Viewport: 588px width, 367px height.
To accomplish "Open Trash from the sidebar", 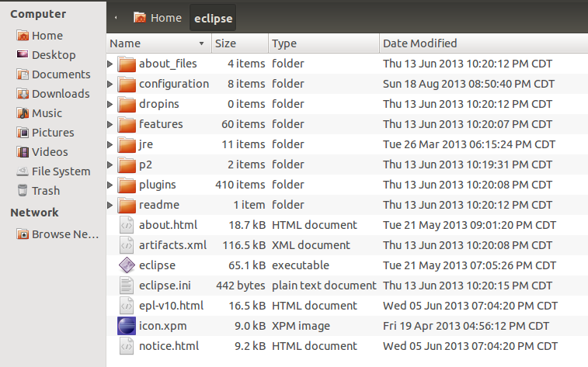I will (x=46, y=191).
